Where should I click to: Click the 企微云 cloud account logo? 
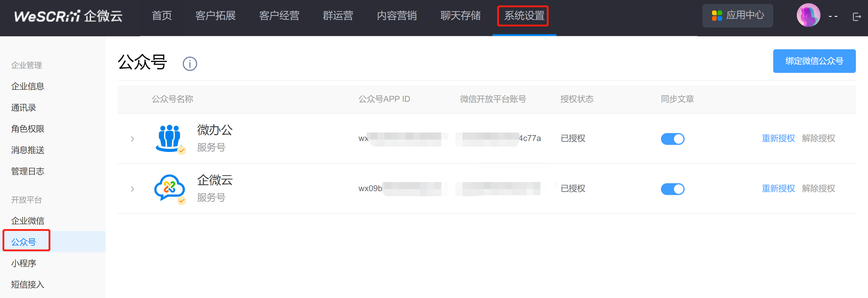[x=170, y=189]
